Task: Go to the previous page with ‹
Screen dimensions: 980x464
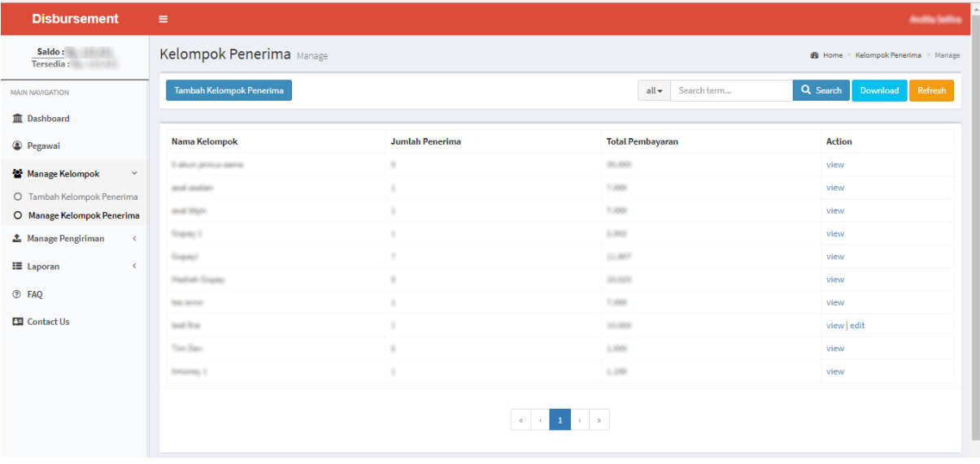Action: point(540,420)
